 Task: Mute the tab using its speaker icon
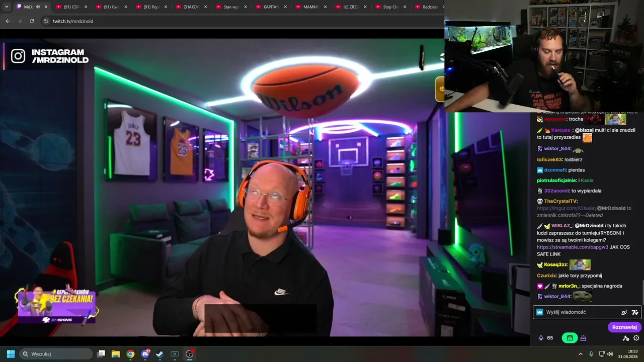coord(38,7)
